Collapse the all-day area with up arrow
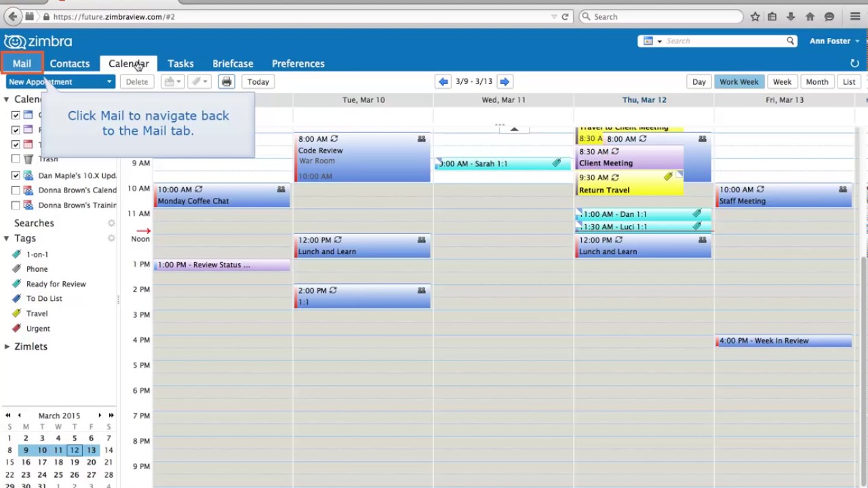Screen dimensions: 868x488 point(514,129)
